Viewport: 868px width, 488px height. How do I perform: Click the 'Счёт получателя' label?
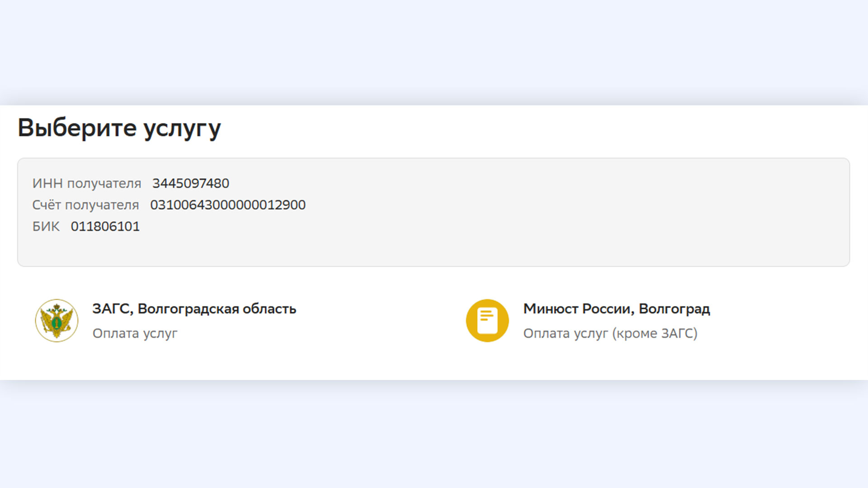pos(85,205)
